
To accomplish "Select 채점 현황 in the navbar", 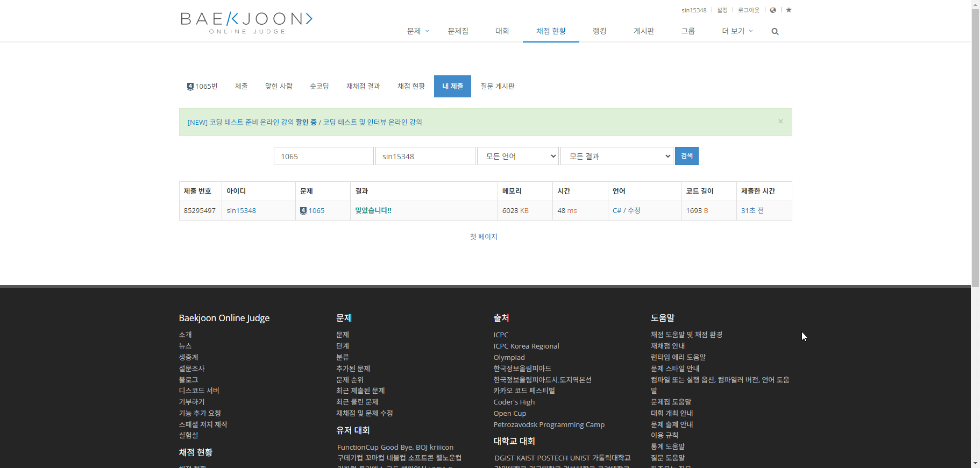I will pos(551,31).
